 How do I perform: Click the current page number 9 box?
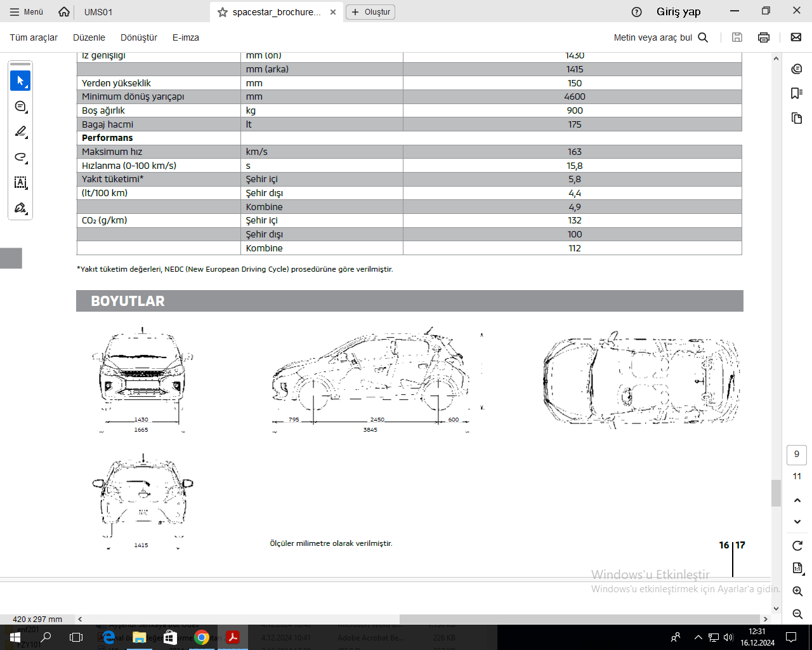tap(797, 454)
